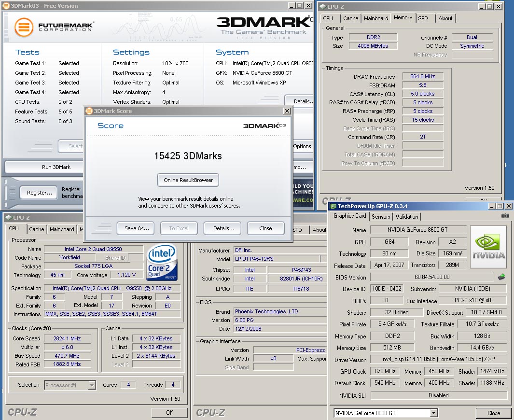Click the Intel Core 2 Quad logo
This screenshot has width=514, height=420.
click(x=162, y=262)
